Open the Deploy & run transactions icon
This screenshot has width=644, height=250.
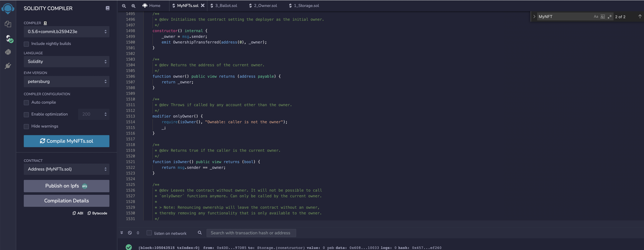tap(8, 52)
